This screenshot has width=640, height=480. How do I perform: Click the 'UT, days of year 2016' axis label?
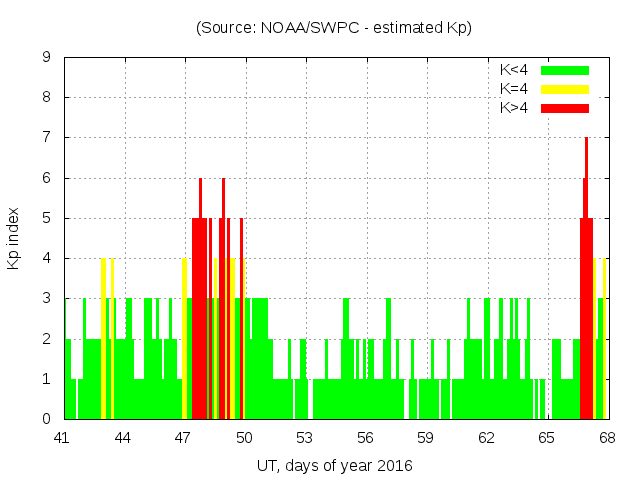[x=334, y=465]
